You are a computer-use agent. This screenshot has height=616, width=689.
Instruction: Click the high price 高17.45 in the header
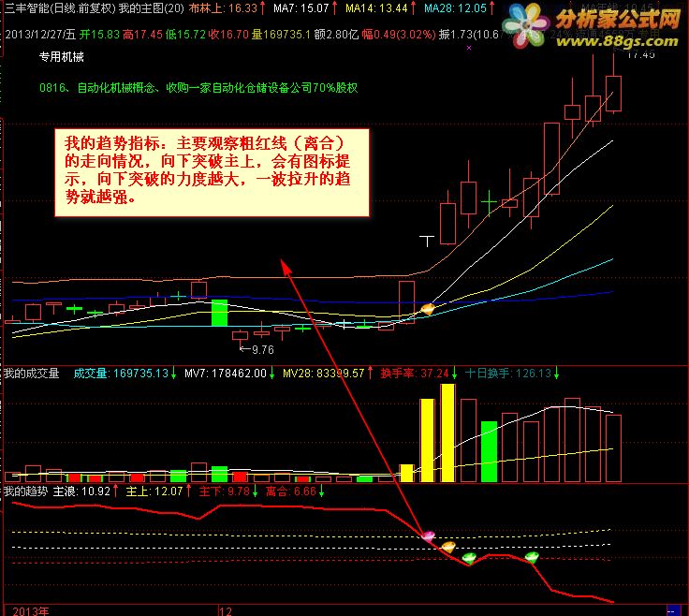pyautogui.click(x=142, y=35)
